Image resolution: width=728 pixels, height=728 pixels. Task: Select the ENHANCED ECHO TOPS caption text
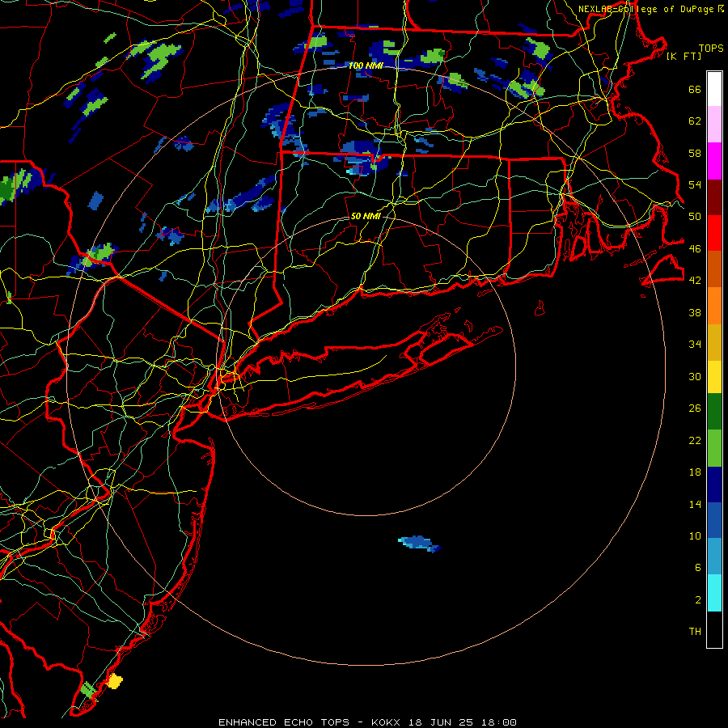367,722
